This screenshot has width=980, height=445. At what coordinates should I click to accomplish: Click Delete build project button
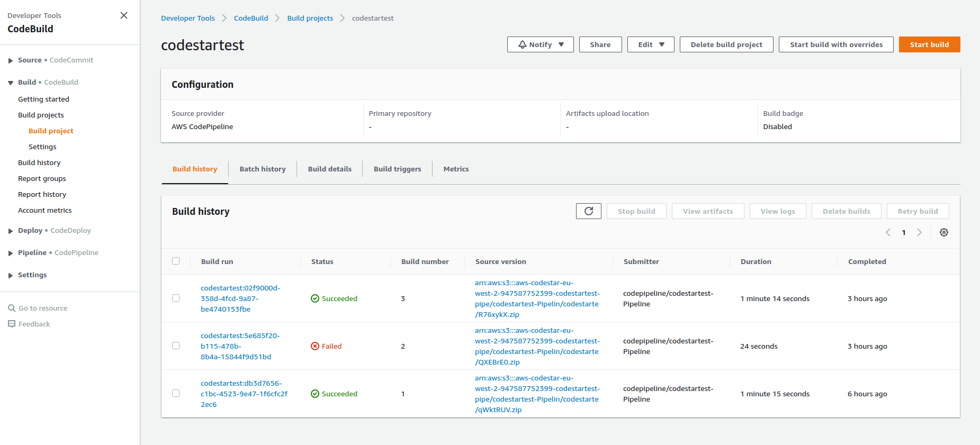point(726,44)
